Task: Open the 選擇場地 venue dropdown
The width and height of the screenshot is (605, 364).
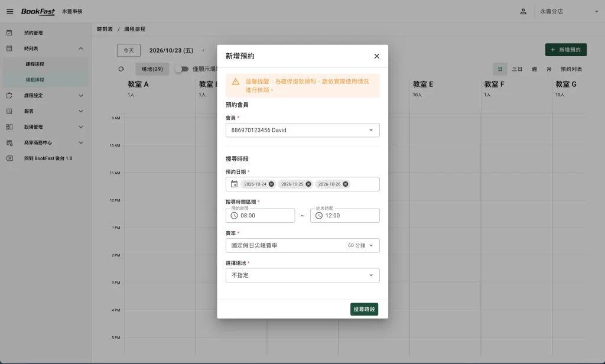Action: (302, 275)
